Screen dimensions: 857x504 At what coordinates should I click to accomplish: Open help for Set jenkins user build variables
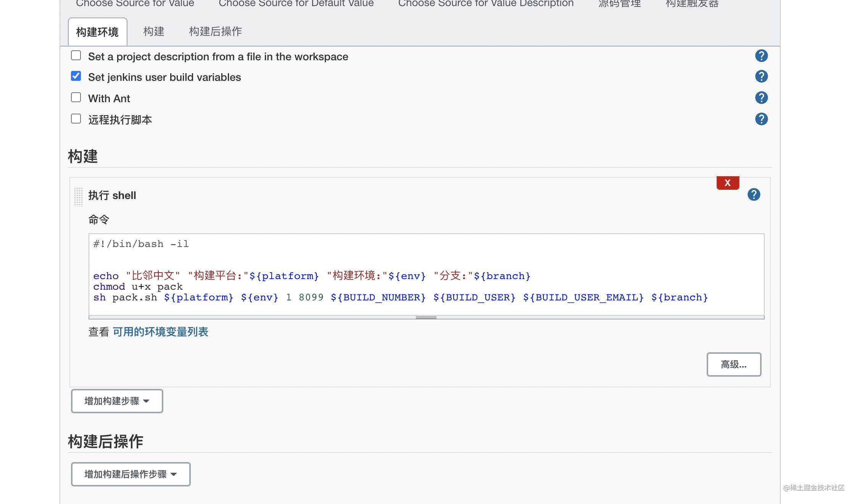point(761,77)
